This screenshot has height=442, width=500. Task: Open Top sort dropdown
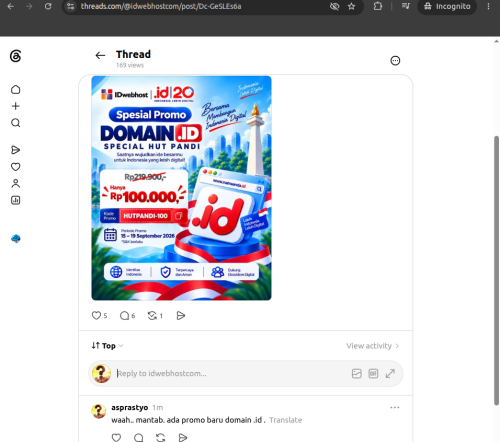pyautogui.click(x=108, y=346)
